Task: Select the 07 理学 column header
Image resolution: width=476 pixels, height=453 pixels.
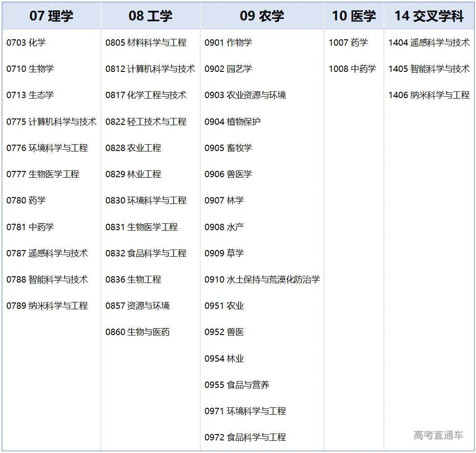Action: tap(51, 15)
